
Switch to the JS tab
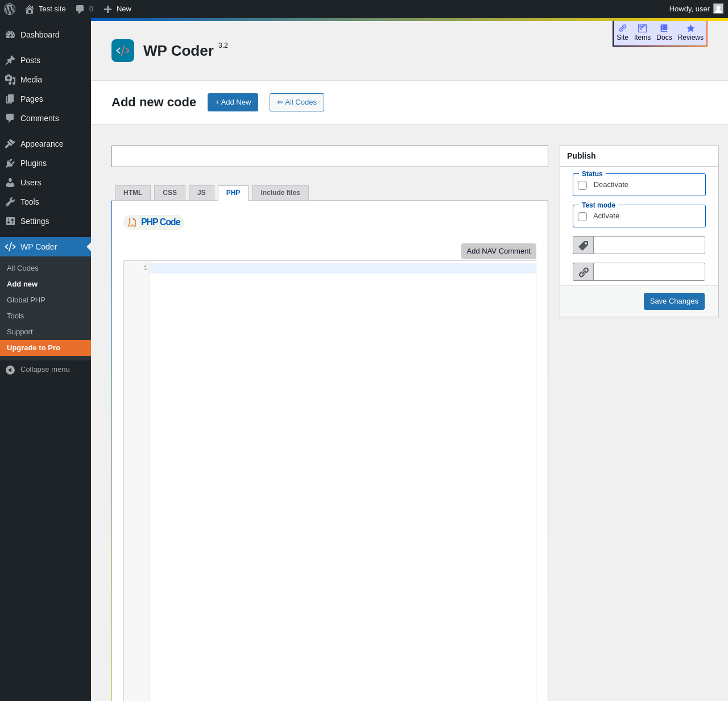[201, 193]
